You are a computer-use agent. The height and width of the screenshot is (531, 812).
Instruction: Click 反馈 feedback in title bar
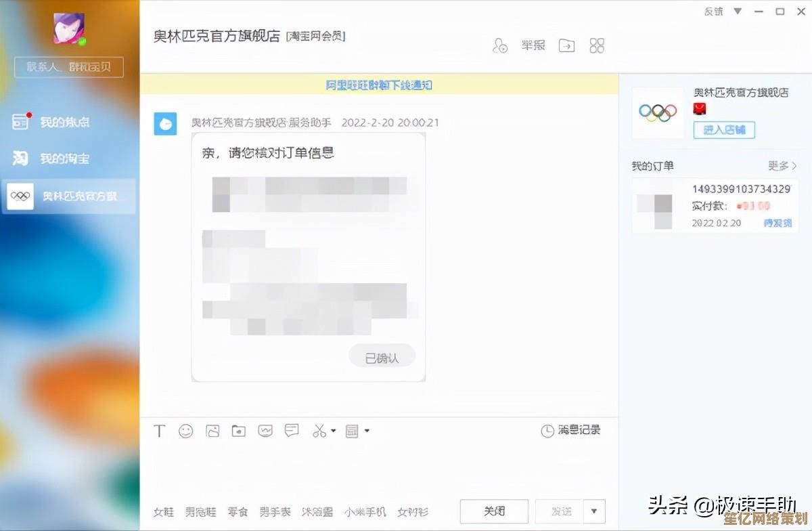pos(713,12)
